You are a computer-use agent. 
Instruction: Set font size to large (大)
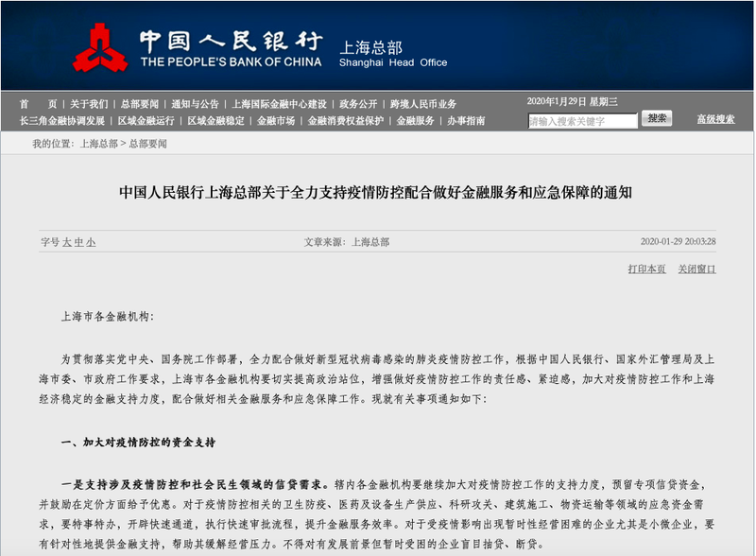[67, 242]
